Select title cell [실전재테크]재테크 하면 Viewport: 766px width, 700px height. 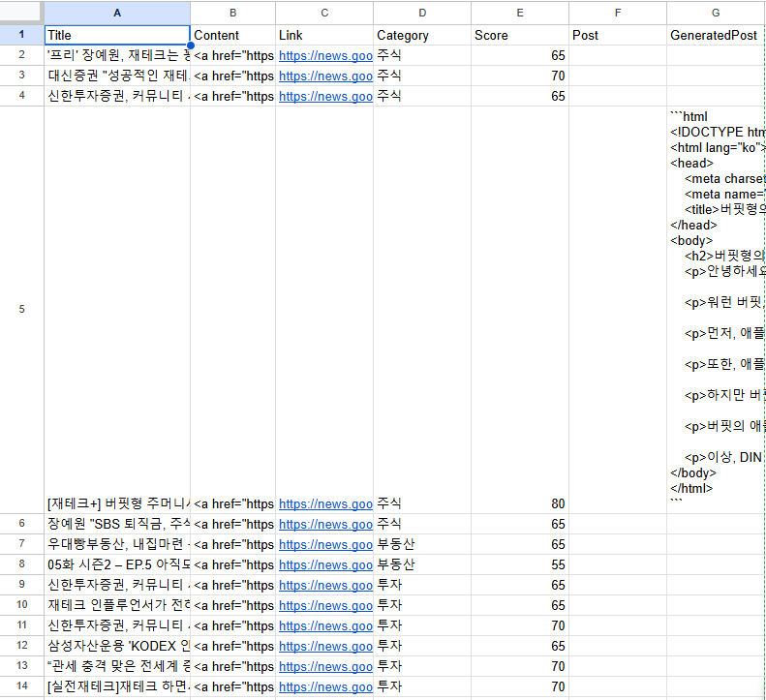[117, 686]
